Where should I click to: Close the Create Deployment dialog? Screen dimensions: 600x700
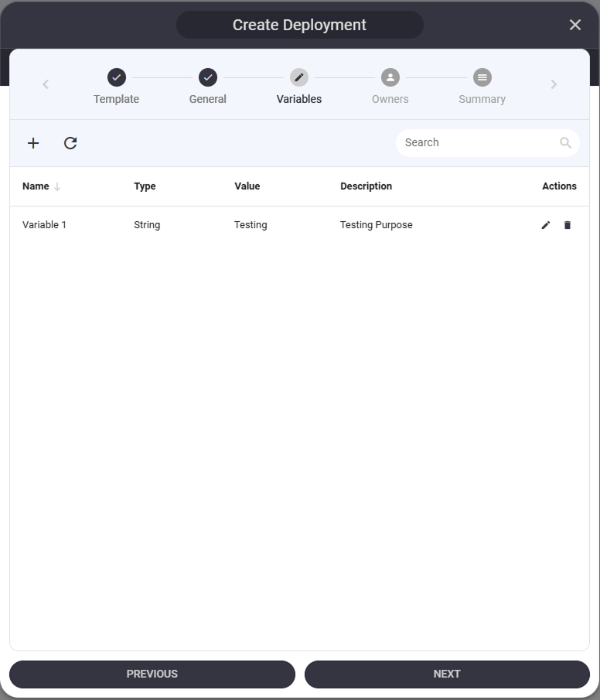tap(575, 25)
